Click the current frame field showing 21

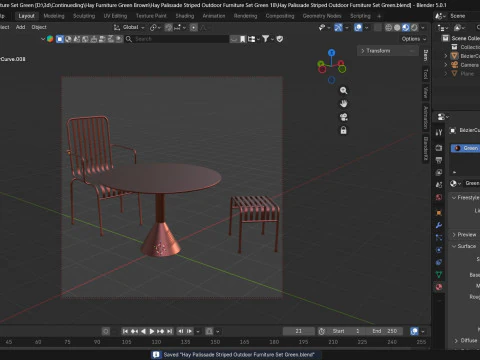pyautogui.click(x=298, y=331)
